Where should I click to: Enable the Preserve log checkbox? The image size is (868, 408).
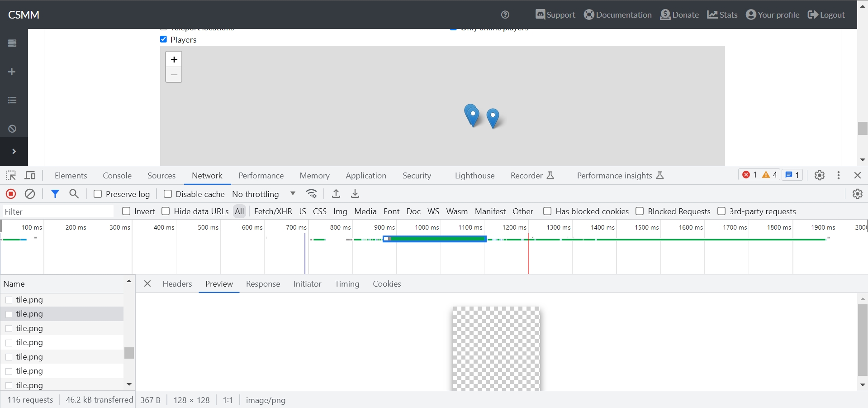coord(98,194)
